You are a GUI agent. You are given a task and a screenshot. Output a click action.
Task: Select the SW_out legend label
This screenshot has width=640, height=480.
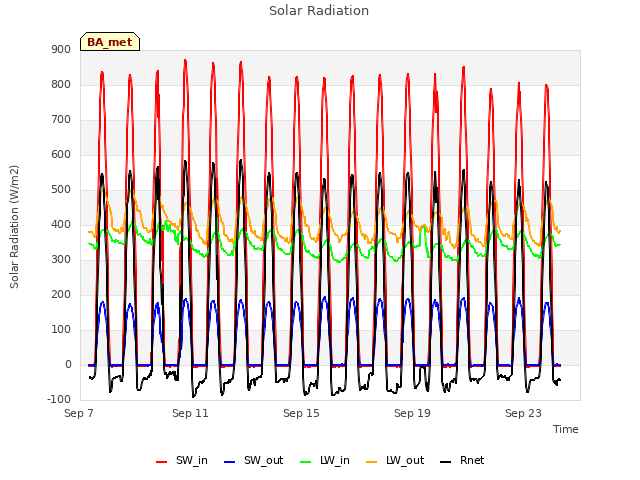click(x=264, y=460)
